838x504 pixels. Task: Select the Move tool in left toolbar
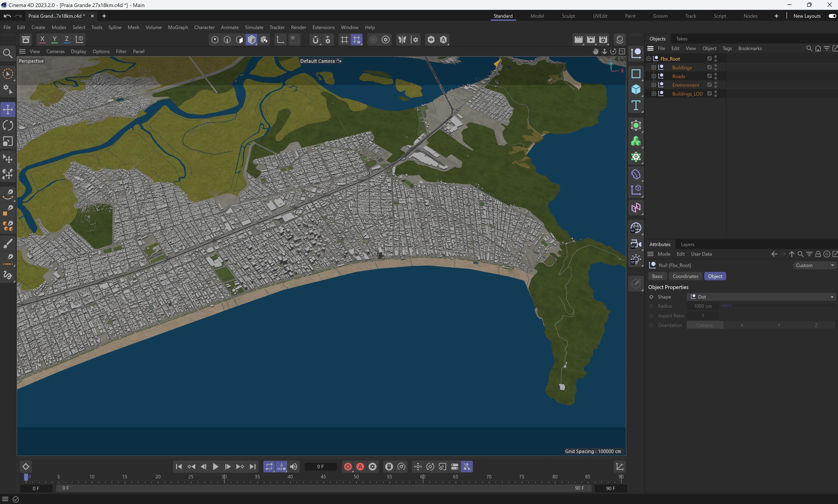pos(8,109)
